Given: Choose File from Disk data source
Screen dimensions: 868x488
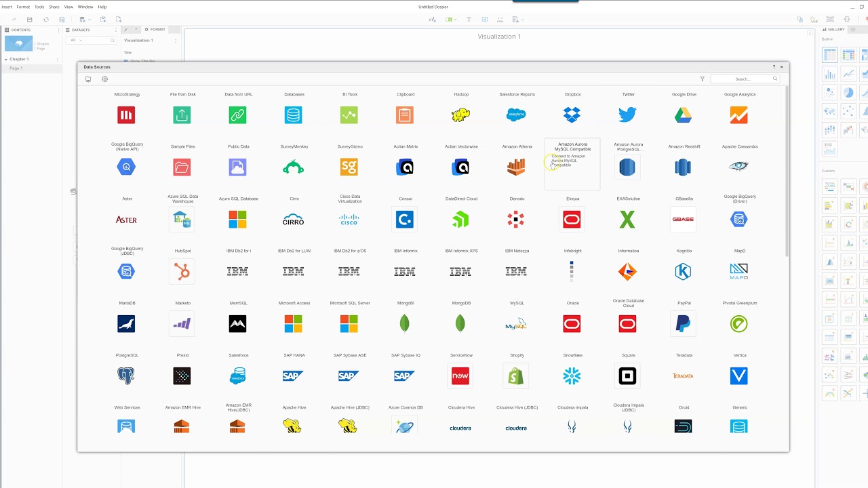Looking at the screenshot, I should pyautogui.click(x=182, y=115).
